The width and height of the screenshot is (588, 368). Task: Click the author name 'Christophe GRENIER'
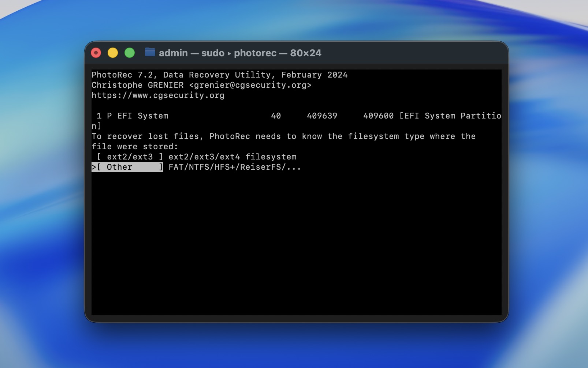tap(137, 85)
